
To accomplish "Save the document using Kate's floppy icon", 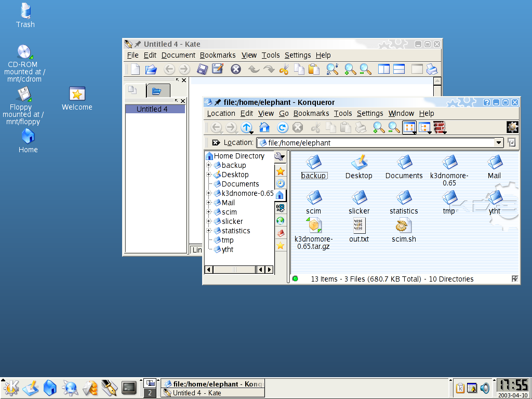I will pyautogui.click(x=202, y=69).
